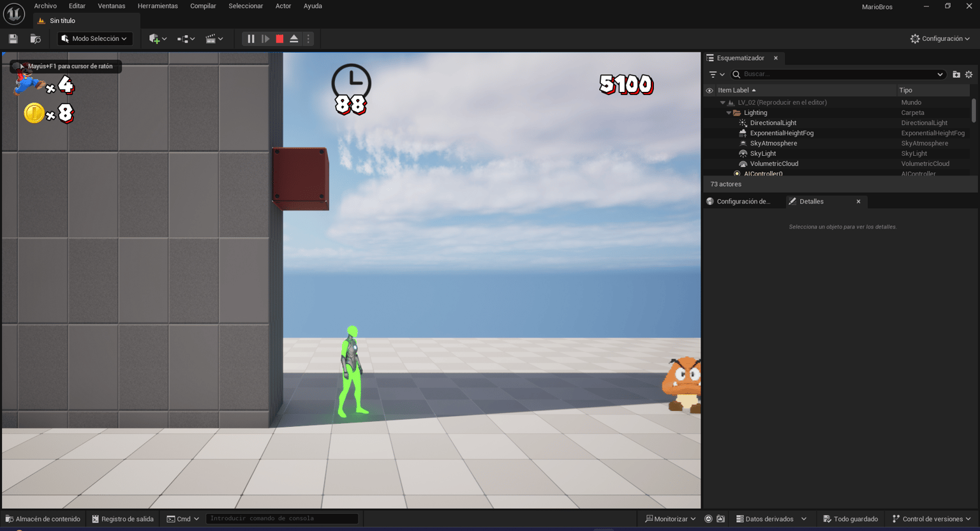Open the Archivo menu
This screenshot has width=980, height=531.
click(x=45, y=6)
